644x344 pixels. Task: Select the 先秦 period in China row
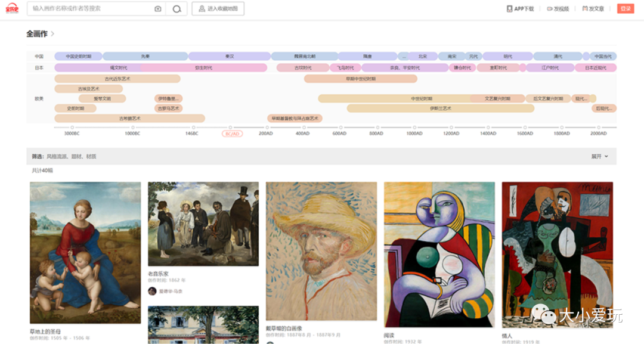(145, 57)
